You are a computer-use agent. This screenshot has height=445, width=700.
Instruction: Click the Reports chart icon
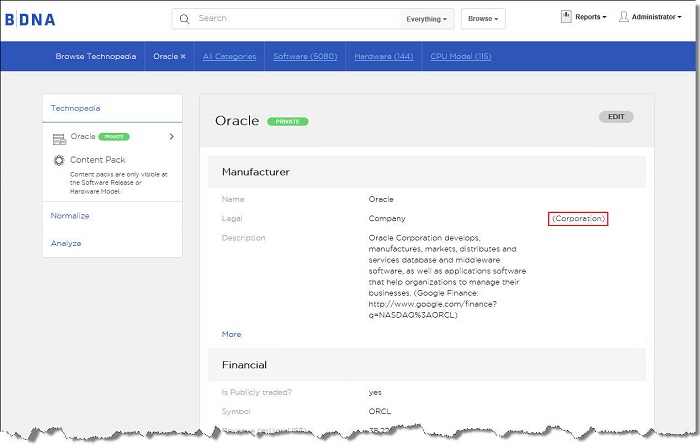coord(566,17)
